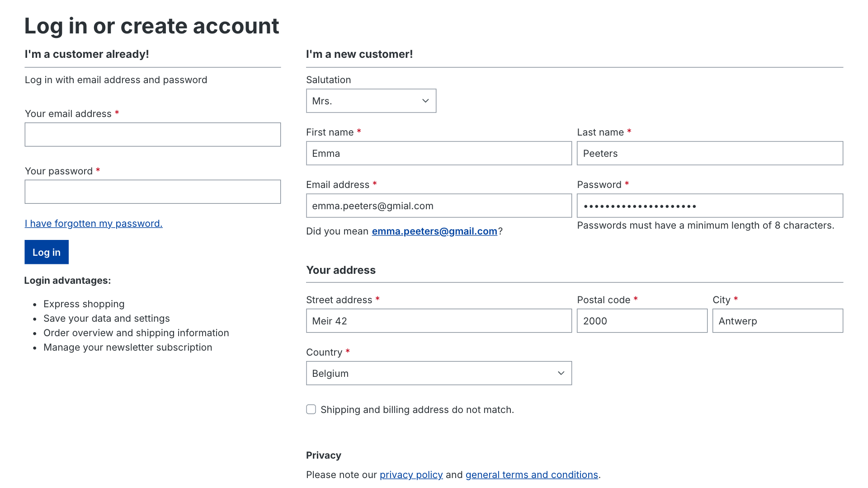Screen dimensions: 868x488
Task: Click the new customer Password field
Action: point(710,206)
